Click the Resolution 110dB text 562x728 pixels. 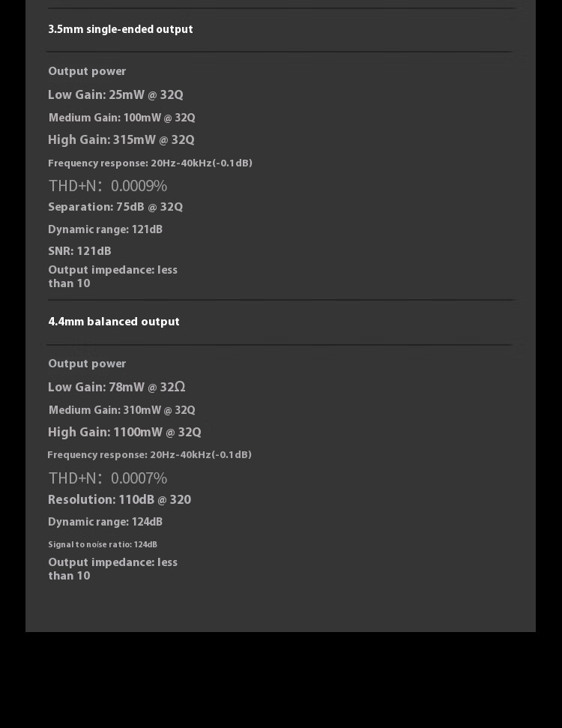point(119,500)
